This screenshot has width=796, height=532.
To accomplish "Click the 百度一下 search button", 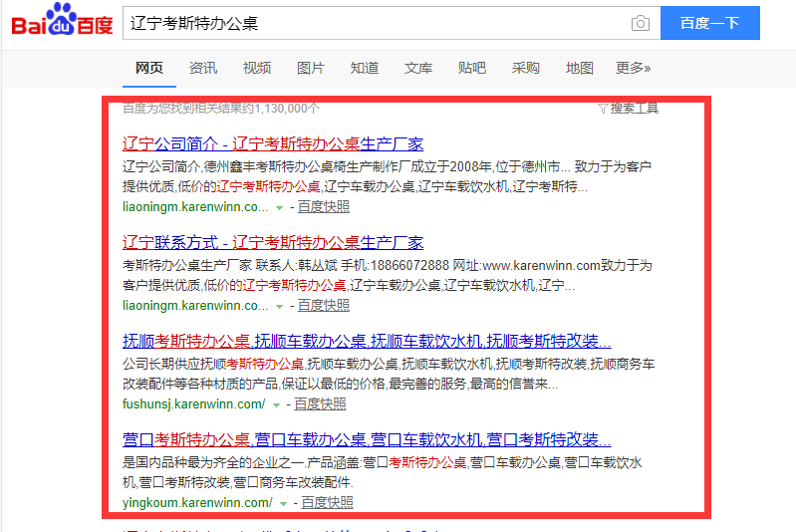I will [709, 23].
